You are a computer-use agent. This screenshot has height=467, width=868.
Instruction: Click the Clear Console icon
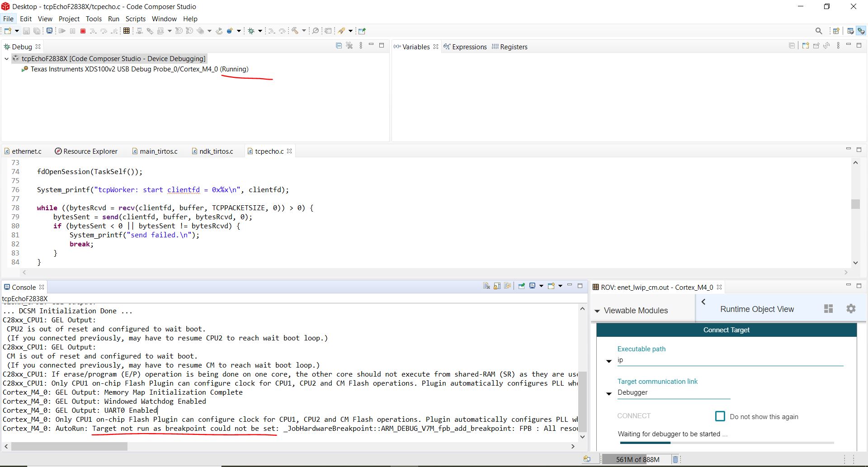(x=486, y=286)
